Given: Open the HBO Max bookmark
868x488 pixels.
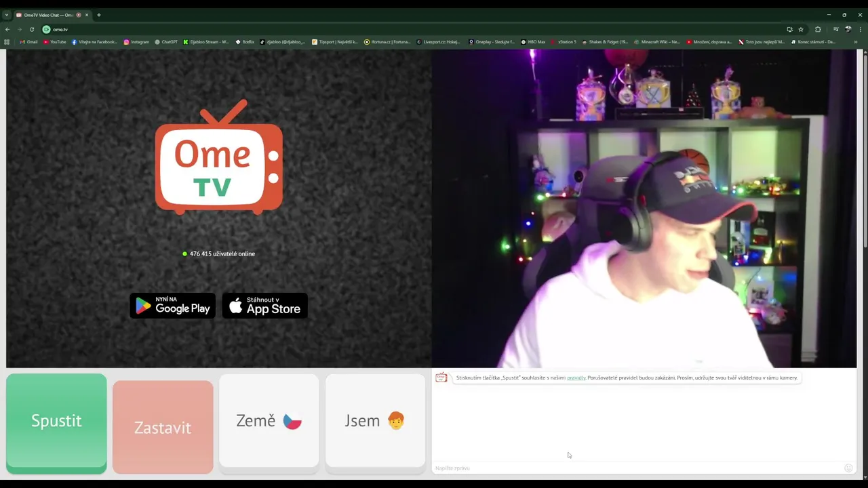Looking at the screenshot, I should [533, 42].
